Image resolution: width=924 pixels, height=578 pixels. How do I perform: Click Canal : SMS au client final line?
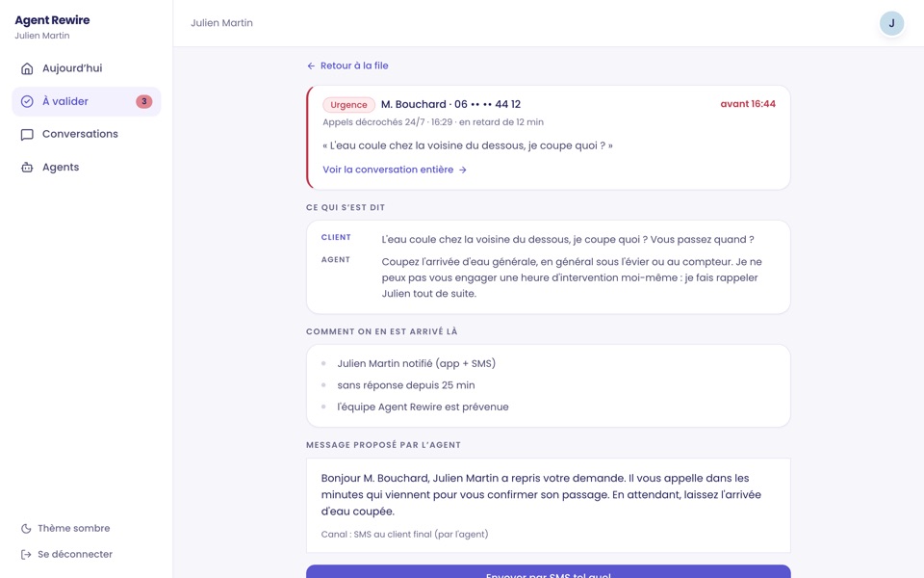coord(404,535)
